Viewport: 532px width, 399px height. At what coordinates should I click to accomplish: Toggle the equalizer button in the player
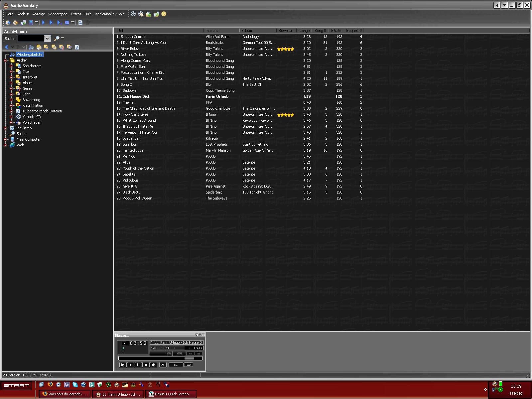point(191,353)
